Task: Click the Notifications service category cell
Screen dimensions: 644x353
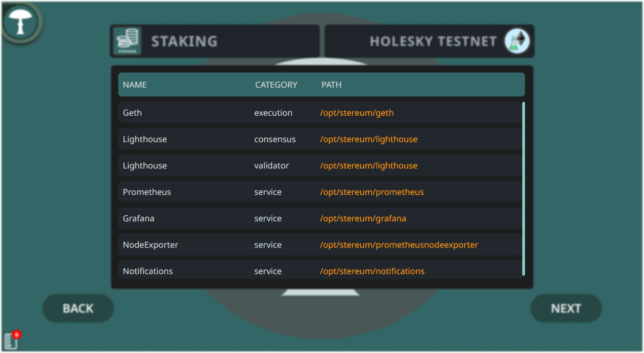Action: (x=268, y=271)
